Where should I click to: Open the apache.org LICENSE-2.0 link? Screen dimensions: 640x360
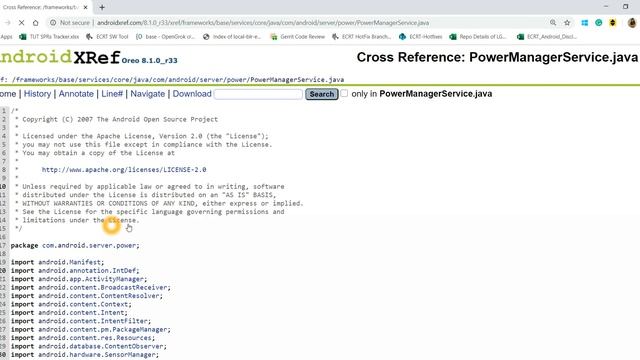[124, 169]
